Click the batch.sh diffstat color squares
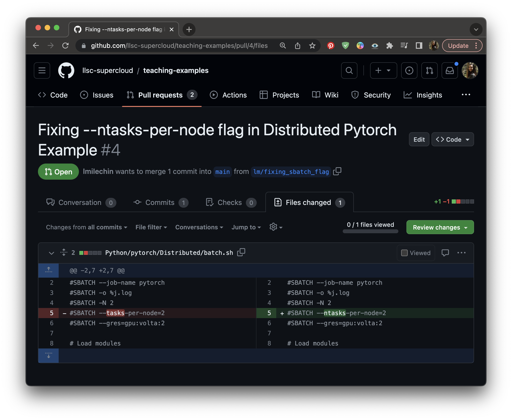The image size is (512, 420). [x=90, y=253]
